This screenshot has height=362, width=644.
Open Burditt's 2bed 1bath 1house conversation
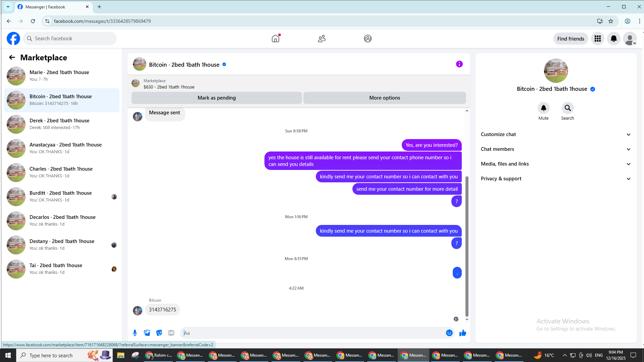click(x=62, y=197)
